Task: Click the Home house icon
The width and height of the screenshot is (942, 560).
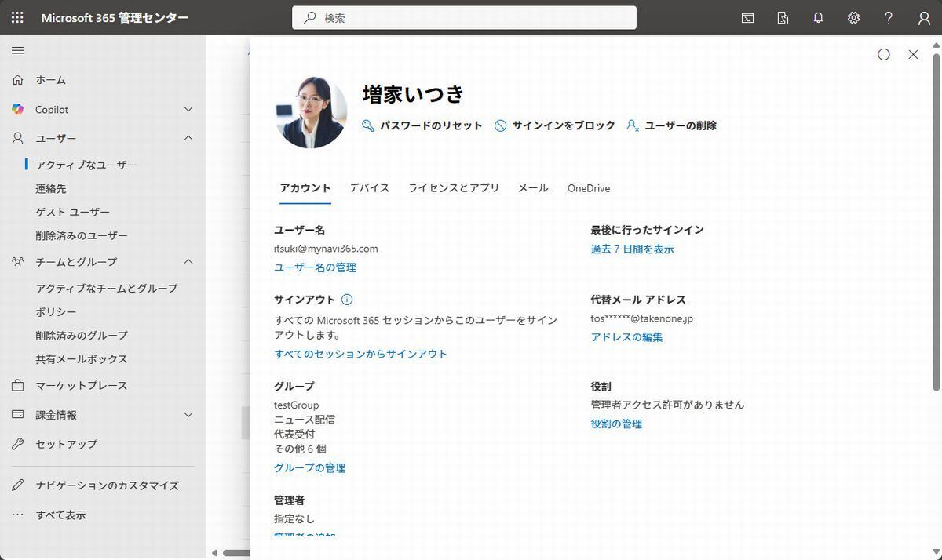Action: (17, 80)
